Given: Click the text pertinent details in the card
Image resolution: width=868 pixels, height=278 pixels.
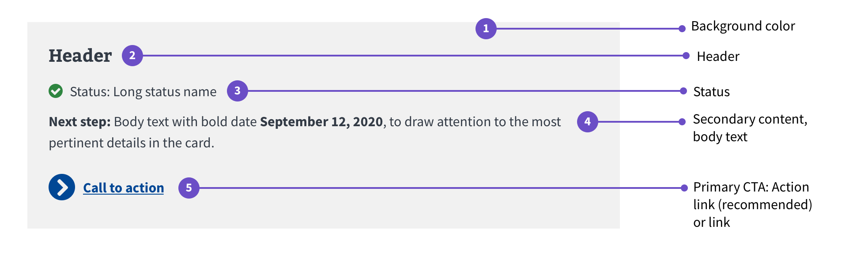Looking at the screenshot, I should 132,143.
